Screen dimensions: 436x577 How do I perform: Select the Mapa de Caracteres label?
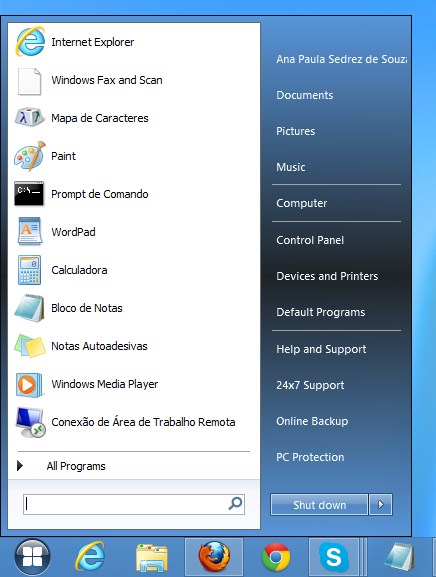[100, 118]
